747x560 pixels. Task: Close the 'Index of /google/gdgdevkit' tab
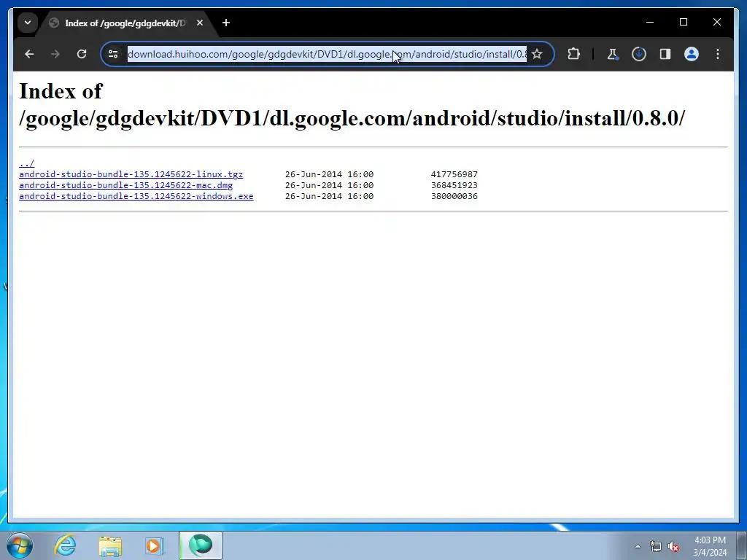pos(200,23)
